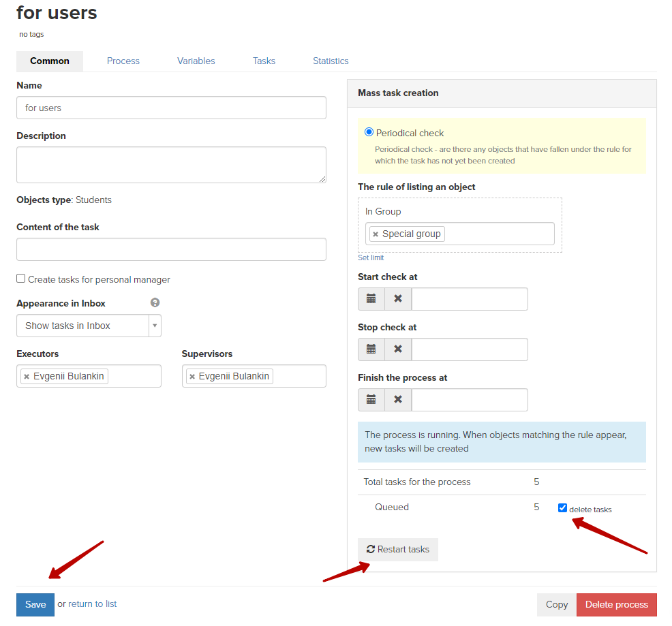Switch to the Process tab
Image resolution: width=672 pixels, height=626 pixels.
[x=123, y=61]
